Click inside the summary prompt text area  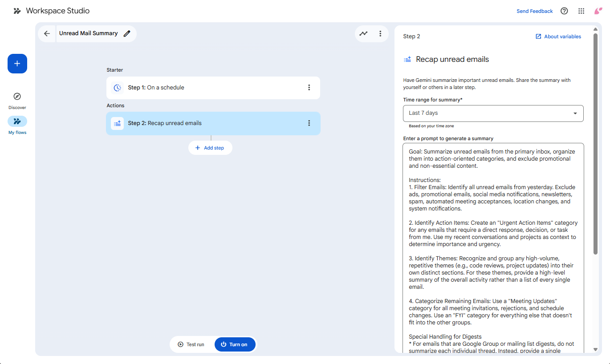click(x=493, y=245)
